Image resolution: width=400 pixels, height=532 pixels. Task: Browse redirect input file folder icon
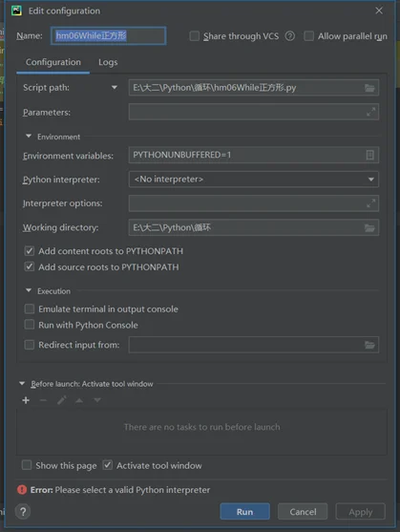coord(369,345)
